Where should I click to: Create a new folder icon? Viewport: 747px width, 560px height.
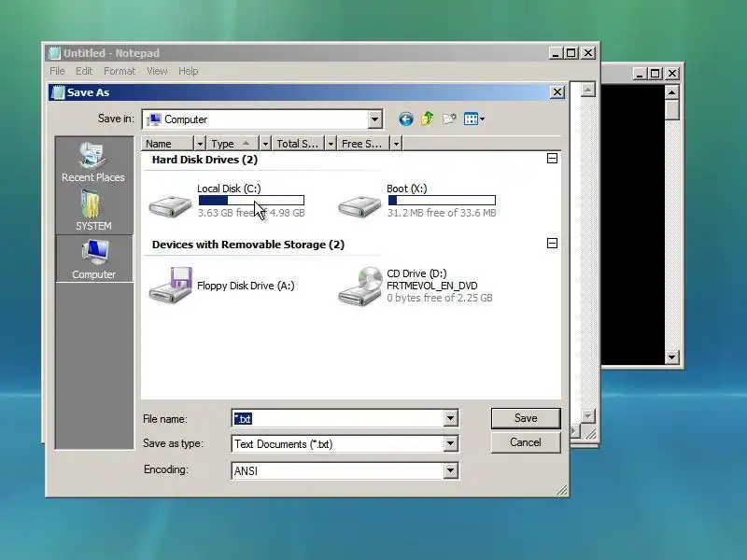(x=449, y=119)
